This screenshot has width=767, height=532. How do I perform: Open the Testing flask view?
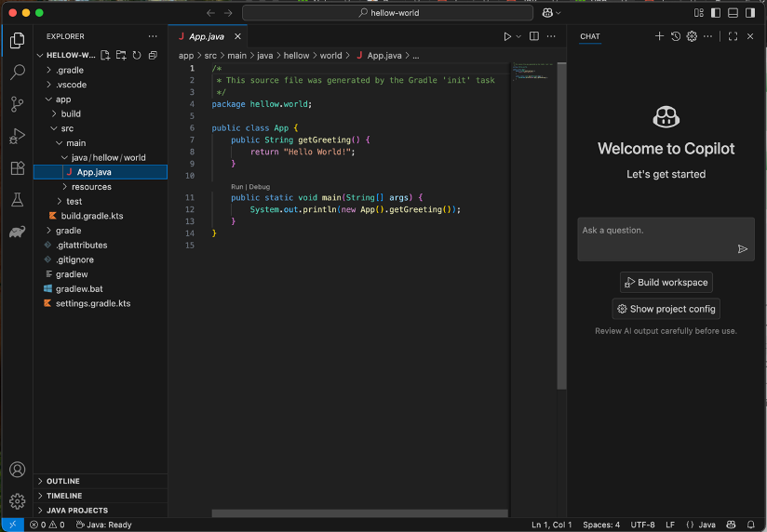click(x=17, y=200)
